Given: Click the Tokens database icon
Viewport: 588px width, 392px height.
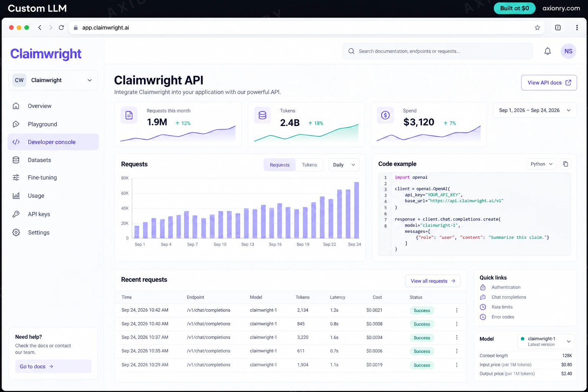Looking at the screenshot, I should click(x=263, y=115).
